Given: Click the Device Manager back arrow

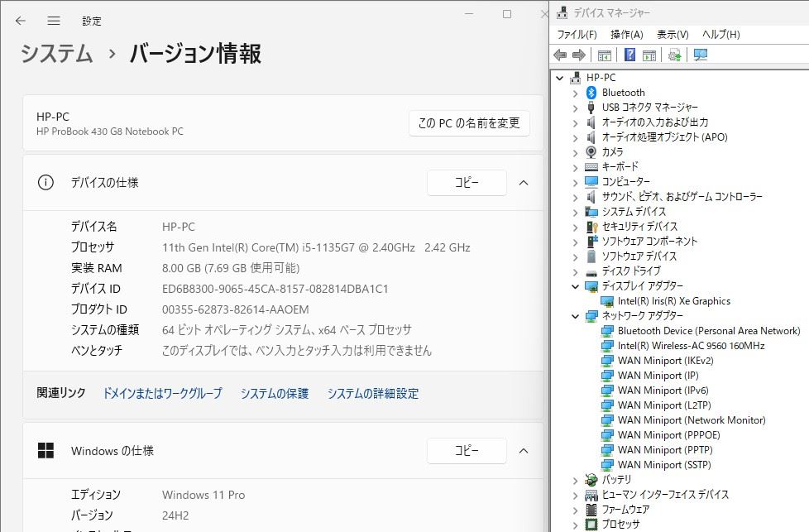Looking at the screenshot, I should (x=560, y=55).
